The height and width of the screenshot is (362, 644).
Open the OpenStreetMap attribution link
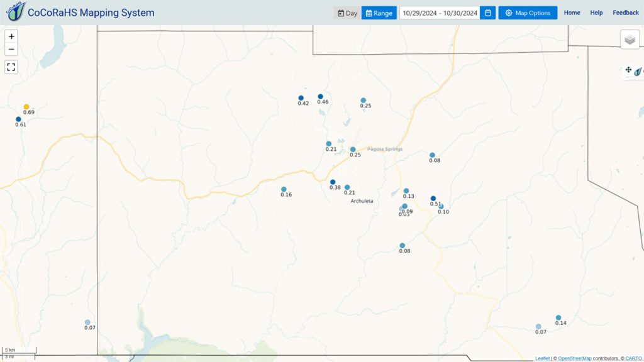(575, 358)
